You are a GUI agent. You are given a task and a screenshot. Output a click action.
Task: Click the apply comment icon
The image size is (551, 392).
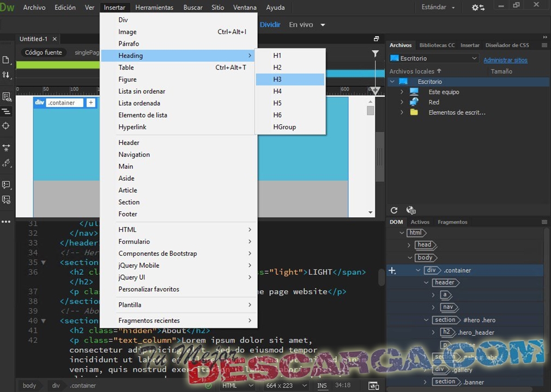(x=6, y=185)
